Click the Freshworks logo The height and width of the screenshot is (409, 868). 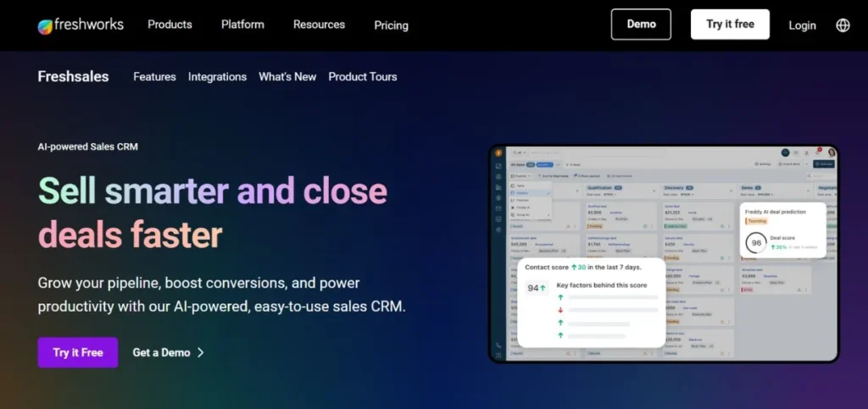81,25
